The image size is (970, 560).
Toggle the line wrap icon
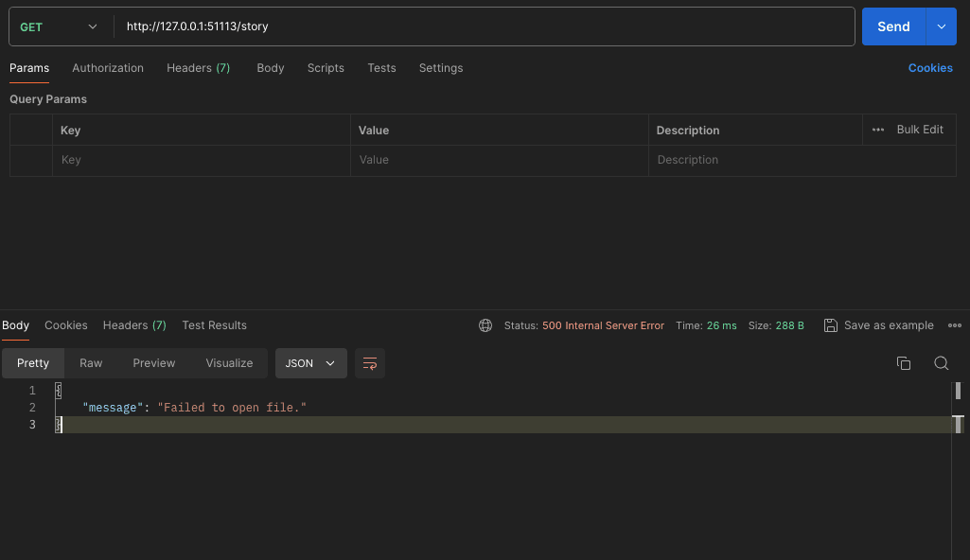coord(370,363)
